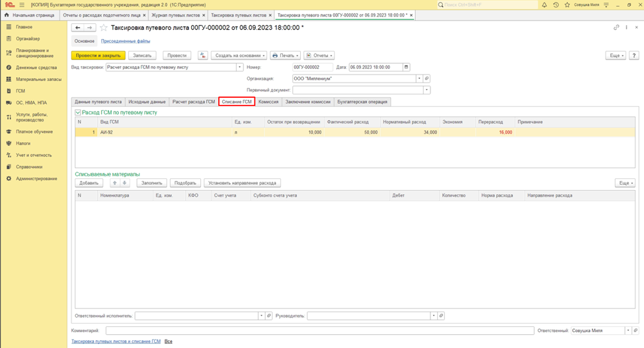Click Подобрать button
Viewport: 644px width, 348px height.
(x=185, y=183)
